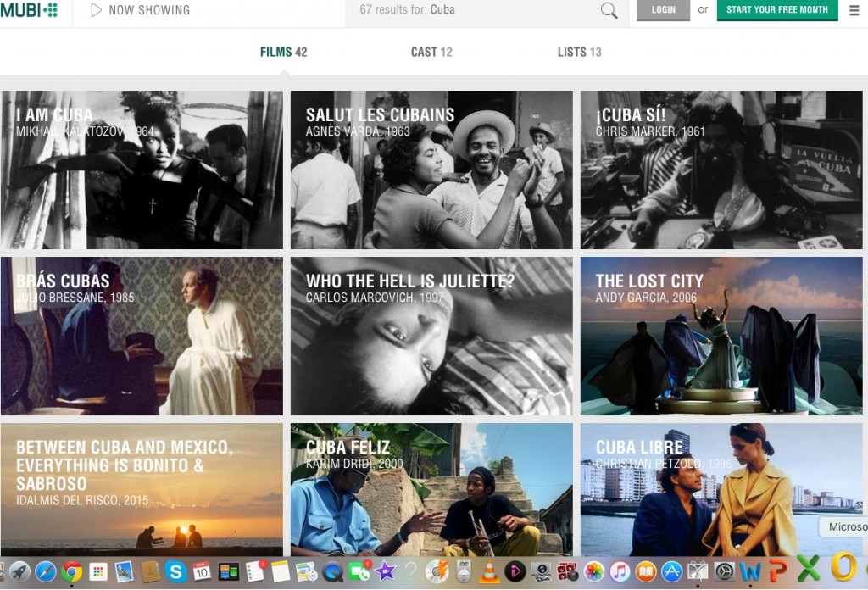This screenshot has width=868, height=590.
Task: Open Between Cuba and Mexico film card
Action: pyautogui.click(x=142, y=490)
